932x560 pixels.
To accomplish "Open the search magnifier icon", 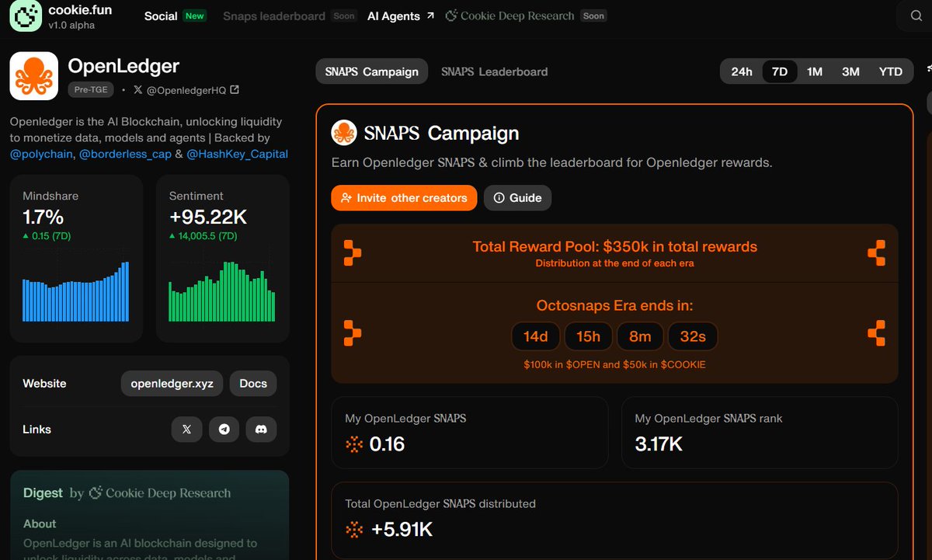I will (915, 15).
